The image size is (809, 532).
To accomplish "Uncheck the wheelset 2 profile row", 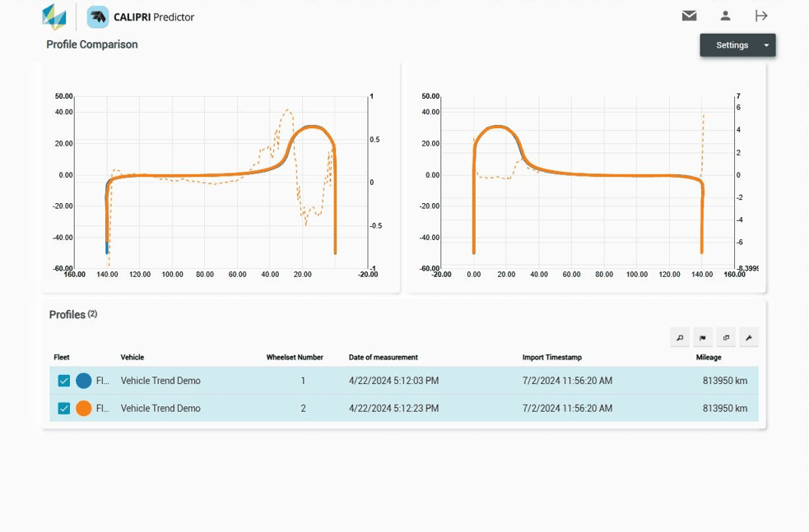I will pos(63,408).
